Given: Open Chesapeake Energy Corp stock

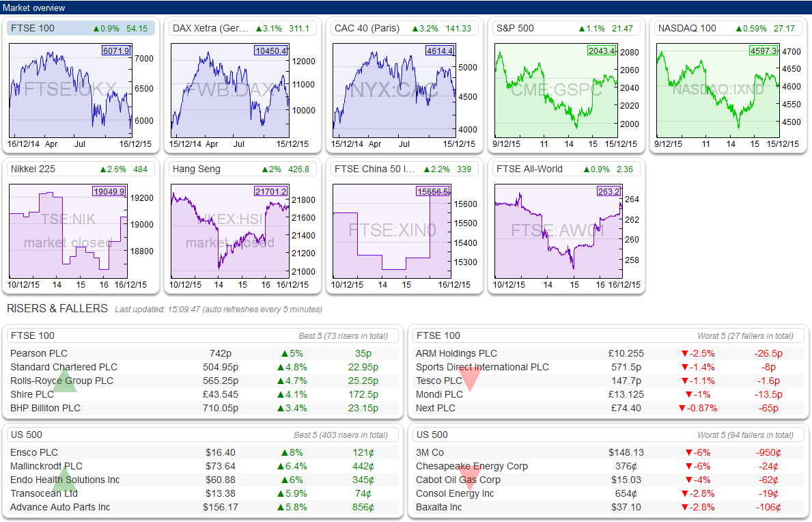Looking at the screenshot, I should (472, 466).
